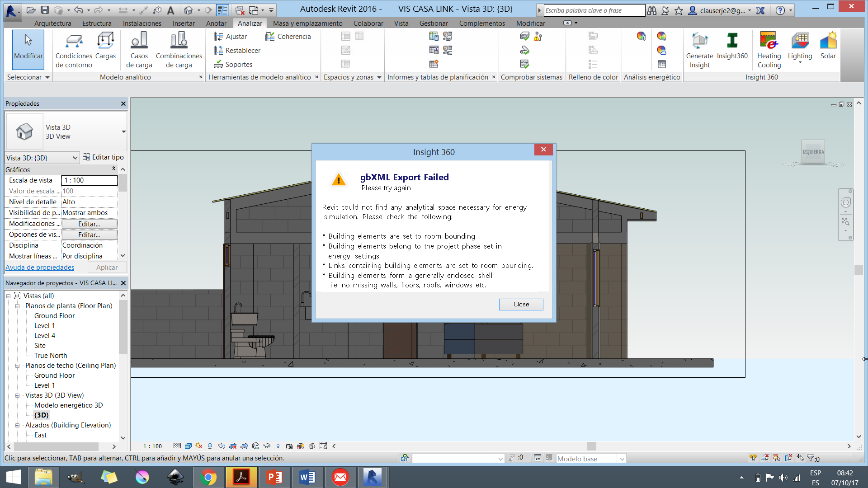Toggle shadows in the view control bar

[x=209, y=446]
